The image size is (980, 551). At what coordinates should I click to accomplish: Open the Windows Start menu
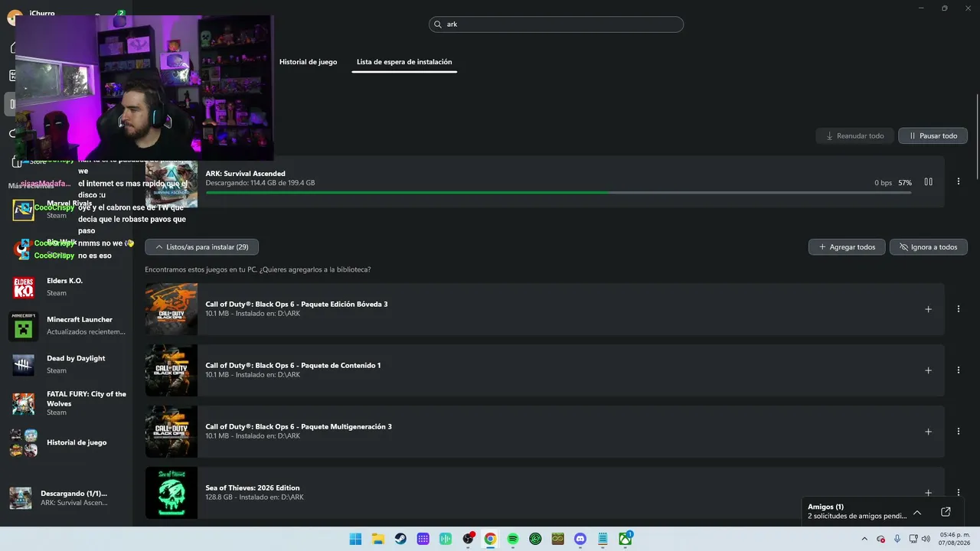point(355,539)
